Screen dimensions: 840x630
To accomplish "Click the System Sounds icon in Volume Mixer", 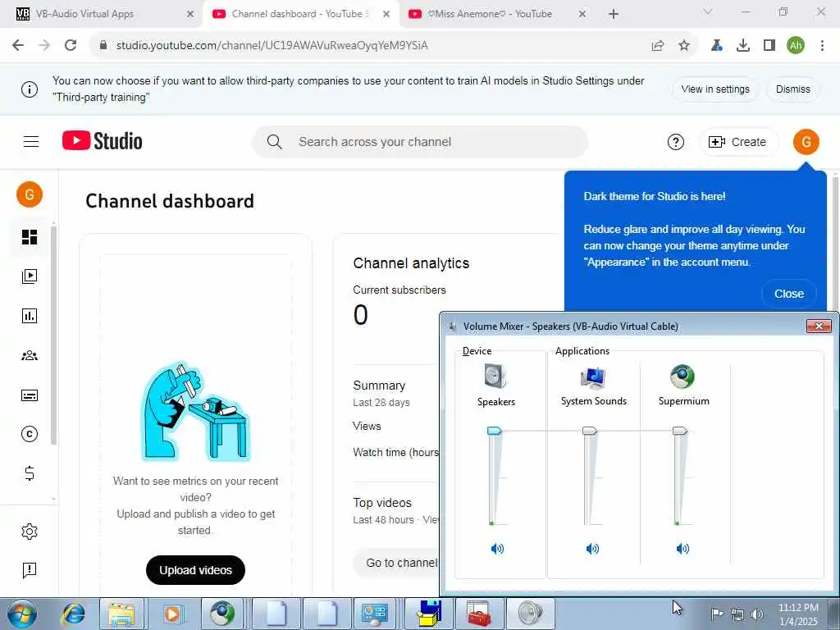I will (593, 377).
